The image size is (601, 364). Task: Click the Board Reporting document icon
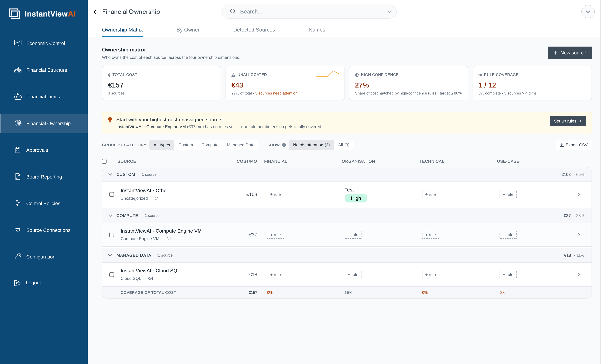18,176
